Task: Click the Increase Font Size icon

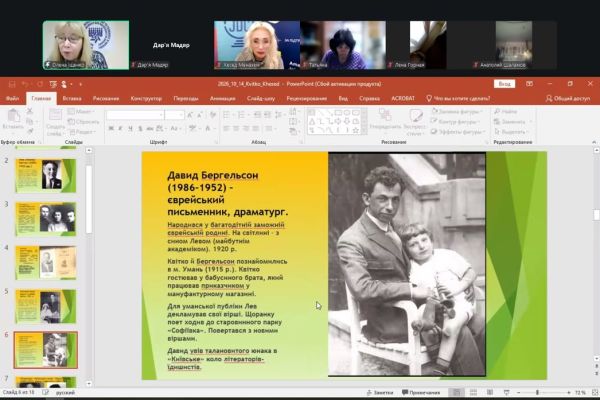Action: click(190, 115)
